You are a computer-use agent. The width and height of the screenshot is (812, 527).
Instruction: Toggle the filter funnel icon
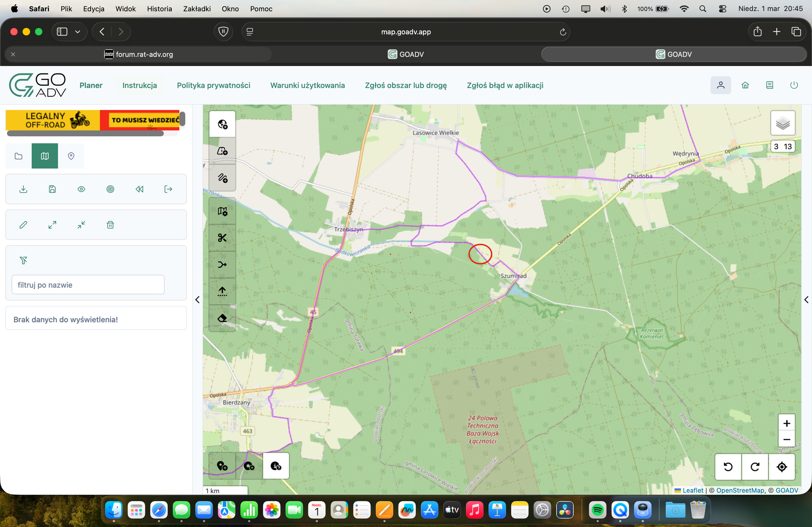click(23, 260)
